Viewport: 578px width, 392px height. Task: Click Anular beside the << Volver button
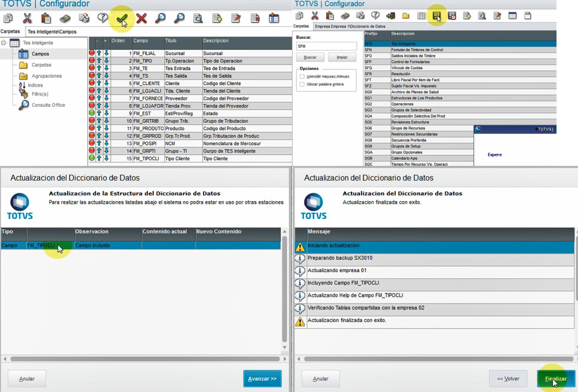(320, 378)
